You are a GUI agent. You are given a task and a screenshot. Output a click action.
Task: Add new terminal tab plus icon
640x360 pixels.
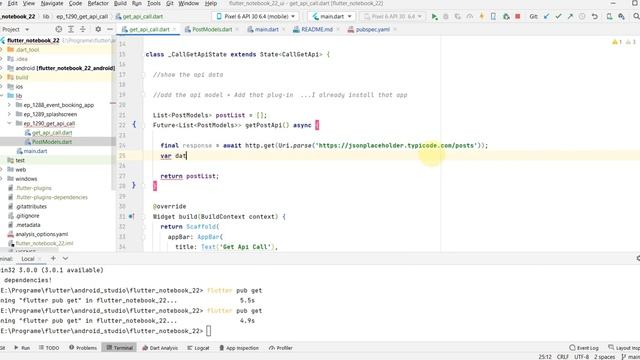pyautogui.click(x=53, y=258)
